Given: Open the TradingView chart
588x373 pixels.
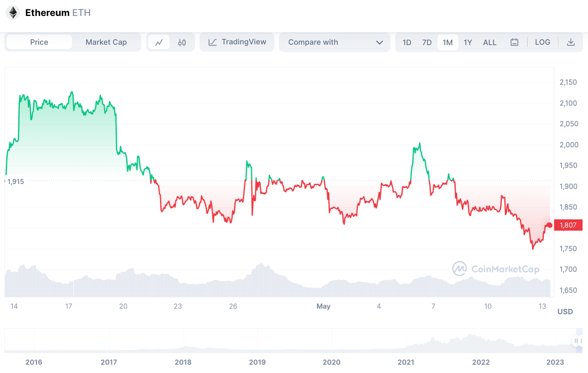Looking at the screenshot, I should pyautogui.click(x=237, y=42).
